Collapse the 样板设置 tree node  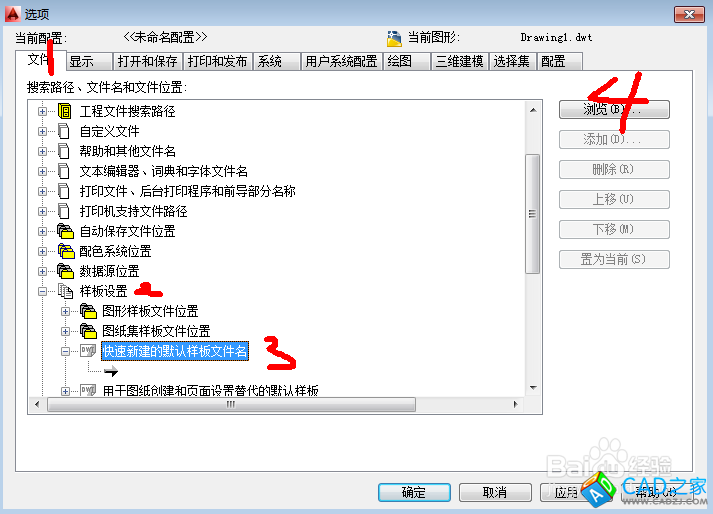coord(42,292)
